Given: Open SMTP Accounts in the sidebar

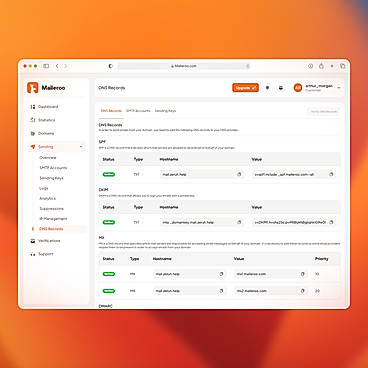Looking at the screenshot, I should [53, 168].
